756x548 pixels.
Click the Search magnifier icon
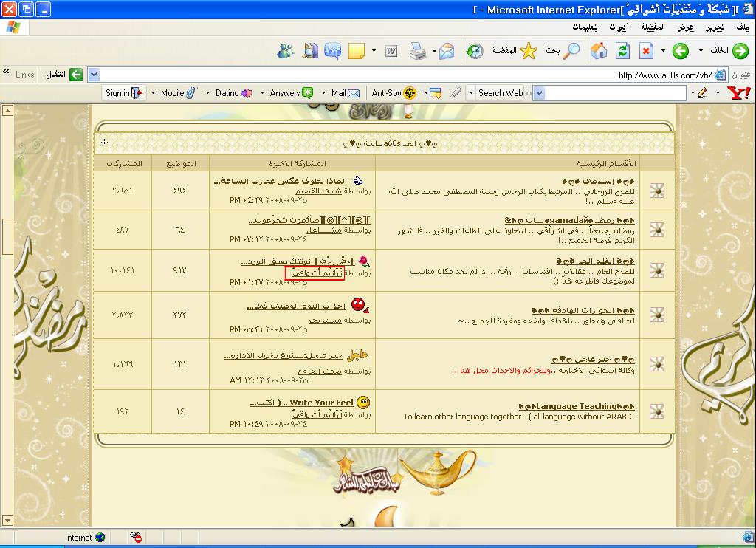[x=571, y=51]
